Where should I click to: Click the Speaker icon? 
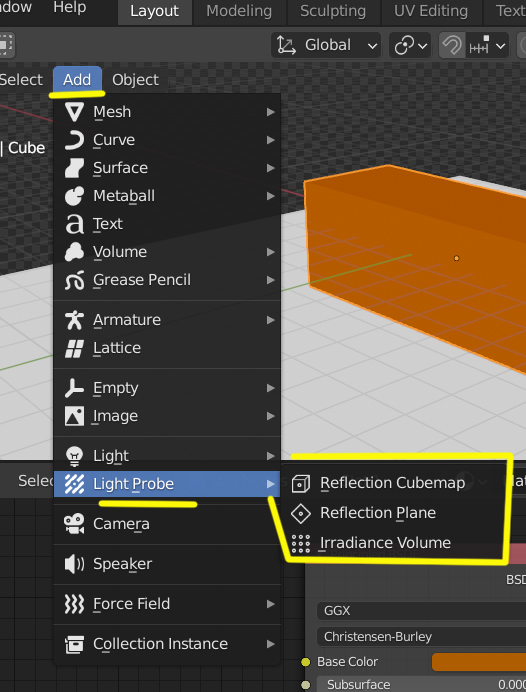tap(74, 564)
